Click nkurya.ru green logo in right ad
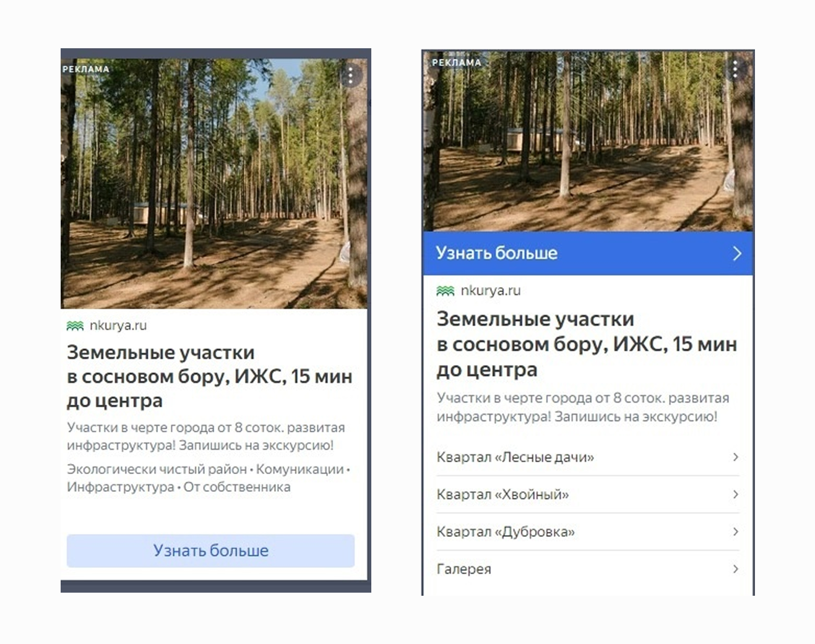The width and height of the screenshot is (815, 644). point(445,291)
